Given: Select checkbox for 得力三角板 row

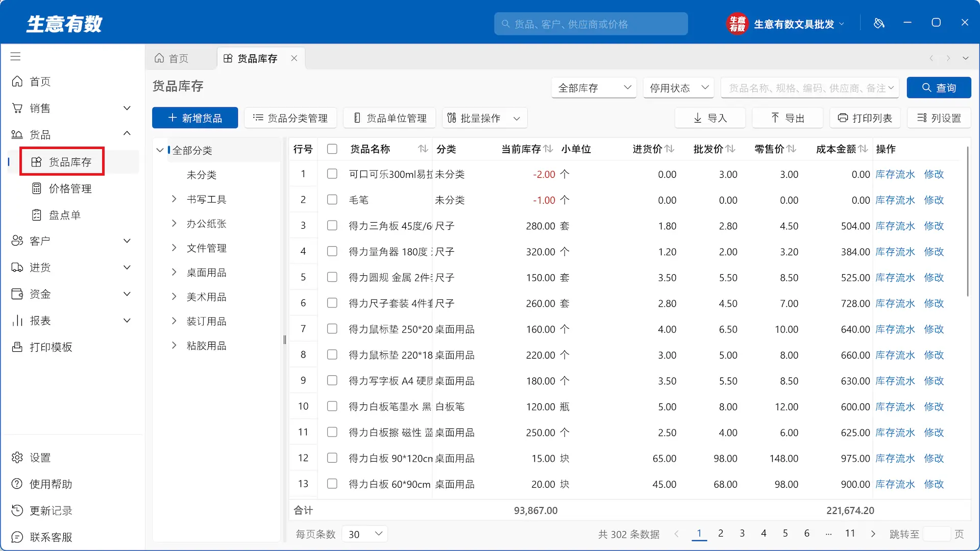Looking at the screenshot, I should pyautogui.click(x=332, y=226).
